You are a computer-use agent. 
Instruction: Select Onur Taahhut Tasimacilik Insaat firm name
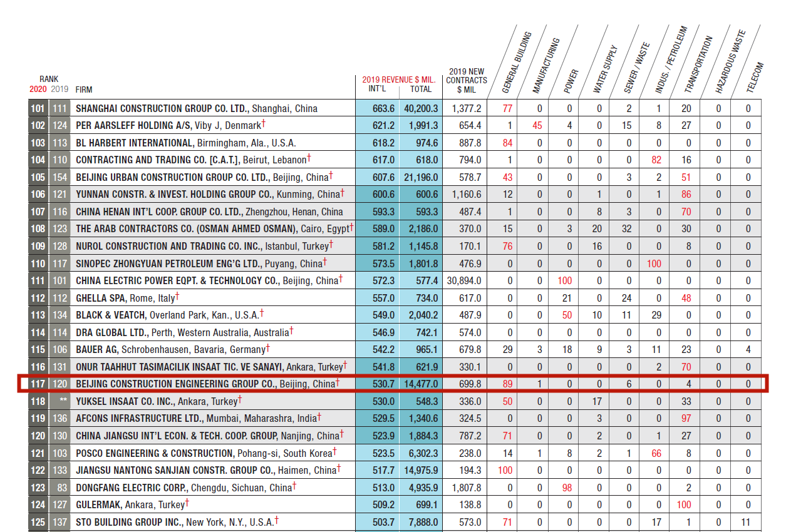(180, 367)
